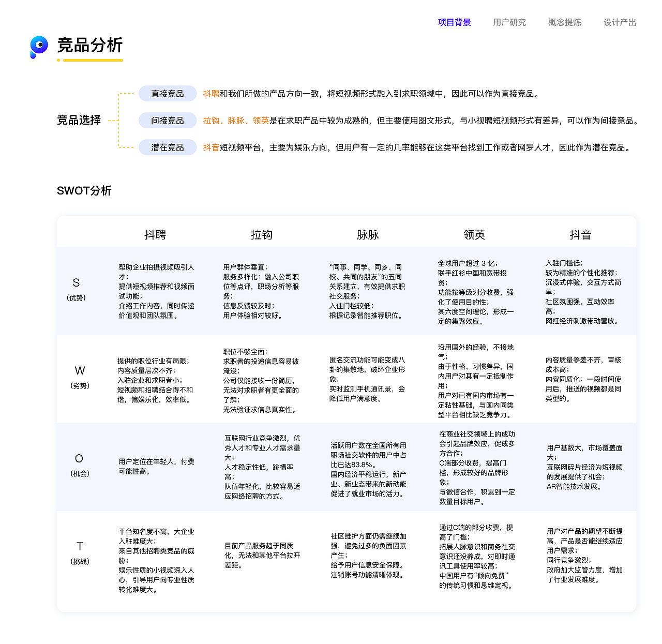The width and height of the screenshot is (662, 644).
Task: Click 抖音 opportunity cell starting 用户基数大
Action: [x=585, y=467]
